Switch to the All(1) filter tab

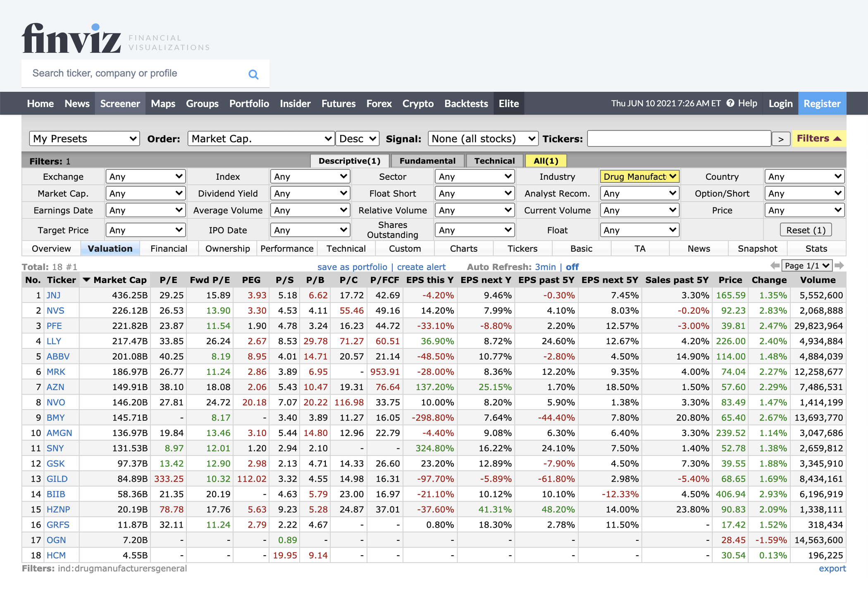coord(546,161)
